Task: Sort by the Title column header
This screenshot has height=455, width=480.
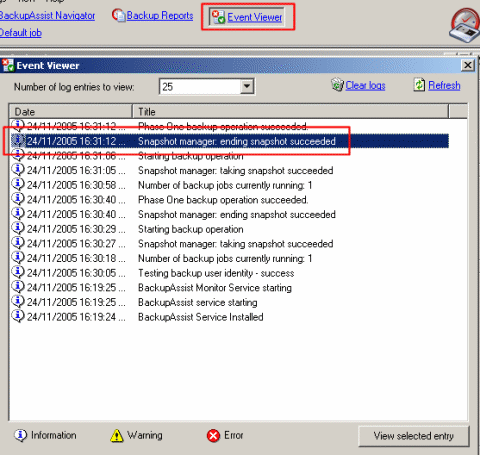Action: (x=291, y=112)
